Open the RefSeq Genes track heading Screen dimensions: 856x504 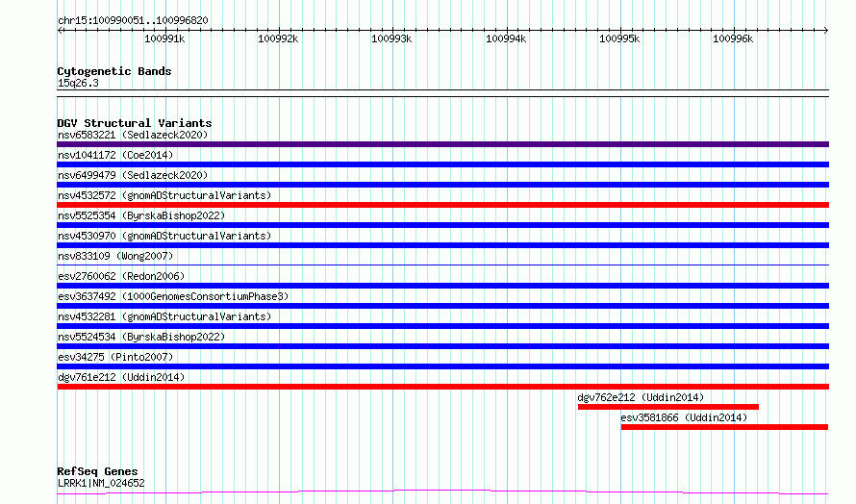(x=97, y=471)
